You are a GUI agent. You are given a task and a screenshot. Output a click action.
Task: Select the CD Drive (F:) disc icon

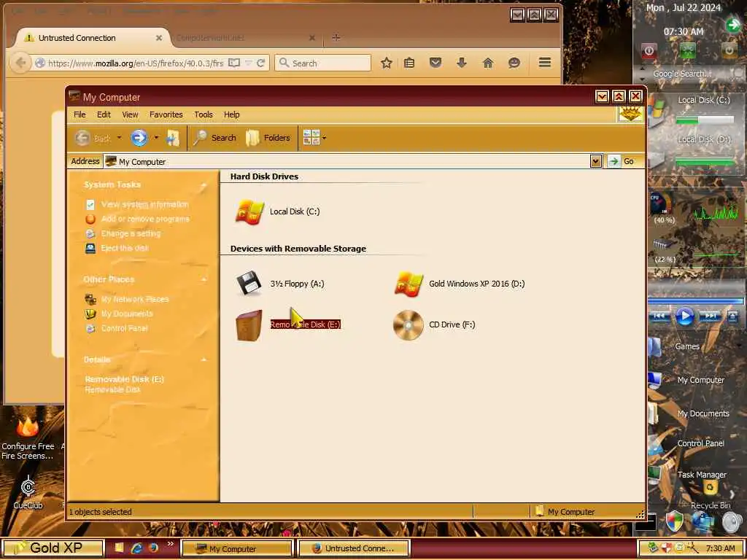pyautogui.click(x=409, y=325)
